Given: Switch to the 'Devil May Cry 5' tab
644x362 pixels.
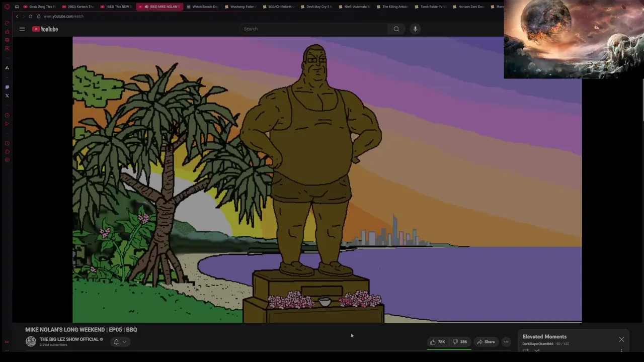Looking at the screenshot, I should point(316,7).
